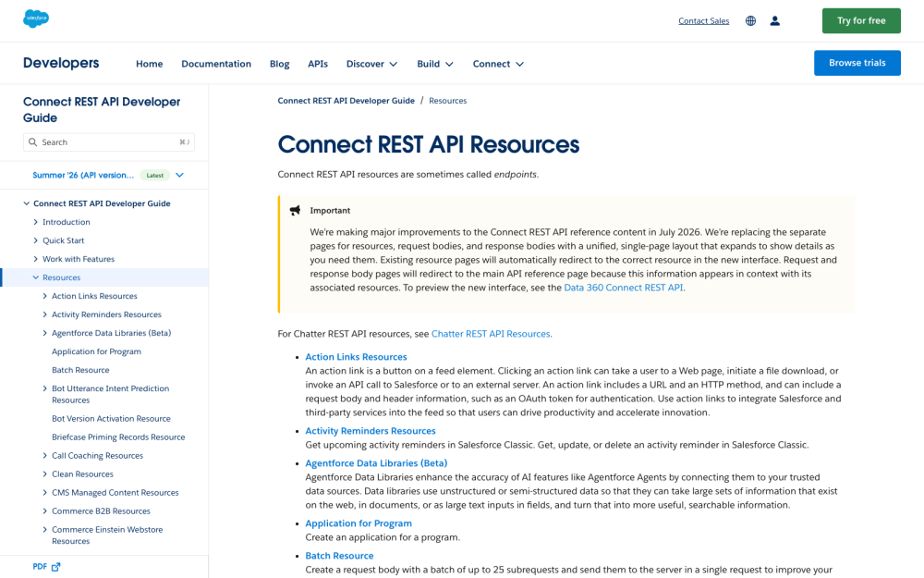Viewport: 924px width, 578px height.
Task: Expand the Quick Start tree item
Action: click(x=35, y=240)
